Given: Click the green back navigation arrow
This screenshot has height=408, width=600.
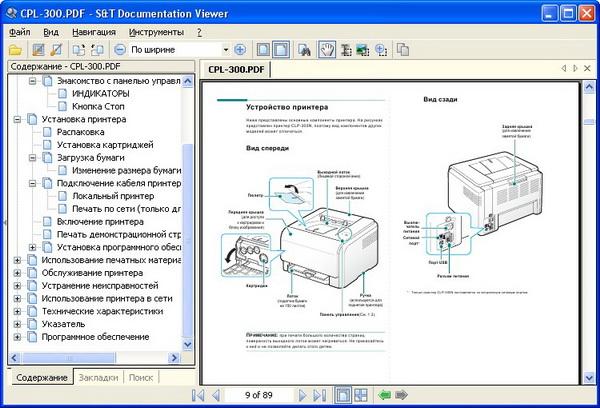Looking at the screenshot, I should coord(384,395).
